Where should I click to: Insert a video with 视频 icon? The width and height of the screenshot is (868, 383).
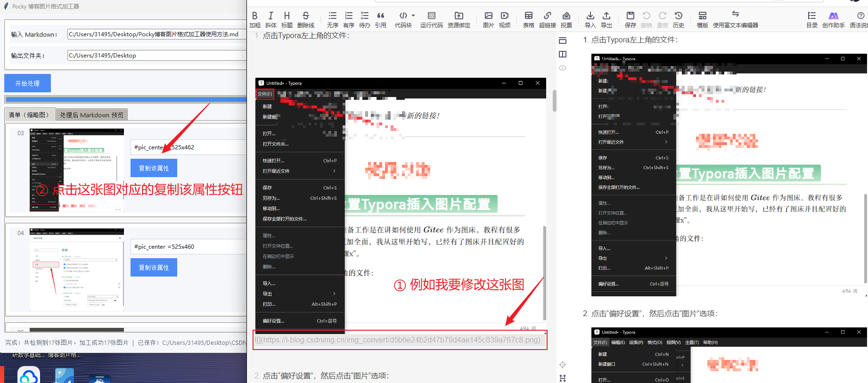(505, 20)
